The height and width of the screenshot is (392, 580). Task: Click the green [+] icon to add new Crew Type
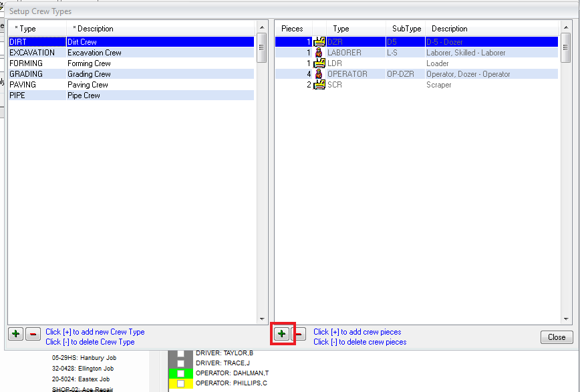15,333
